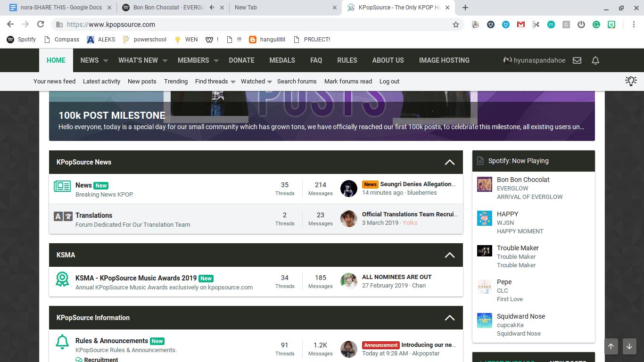Viewport: 644px width, 362px height.
Task: Open the IMAGE HOSTING nav item
Action: 444,60
